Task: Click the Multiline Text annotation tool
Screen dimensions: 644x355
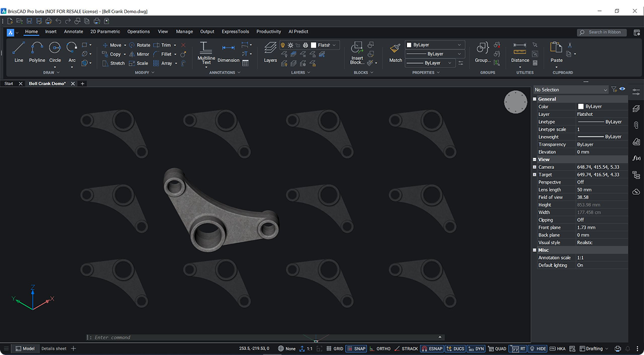Action: 206,52
